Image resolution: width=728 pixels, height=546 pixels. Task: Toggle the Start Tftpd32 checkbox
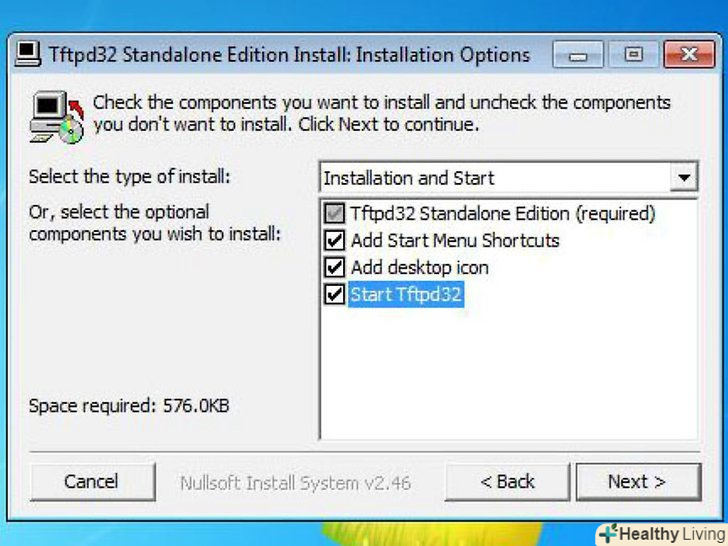(x=334, y=295)
